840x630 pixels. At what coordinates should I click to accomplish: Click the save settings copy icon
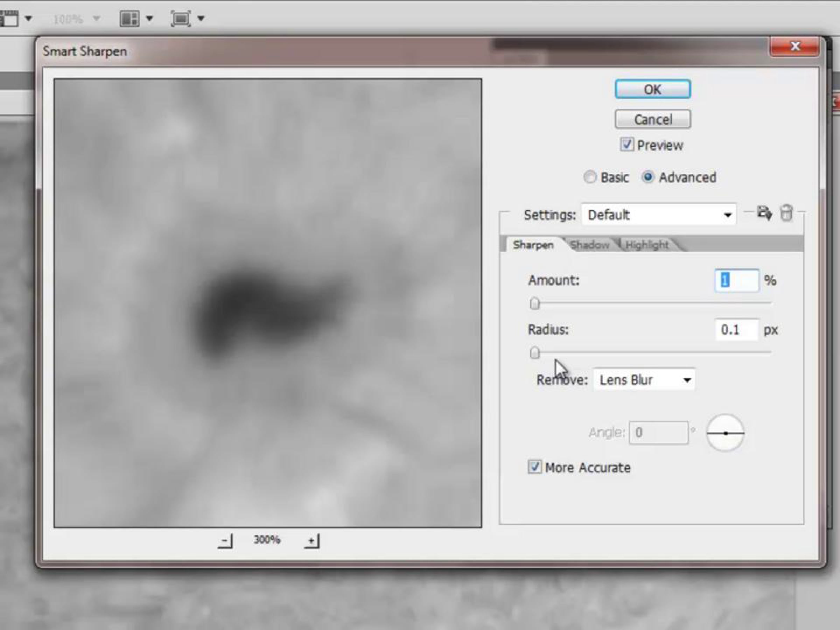tap(764, 213)
